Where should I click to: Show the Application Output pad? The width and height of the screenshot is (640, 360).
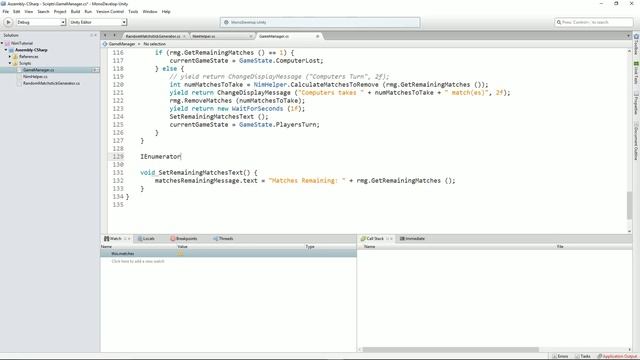click(617, 356)
